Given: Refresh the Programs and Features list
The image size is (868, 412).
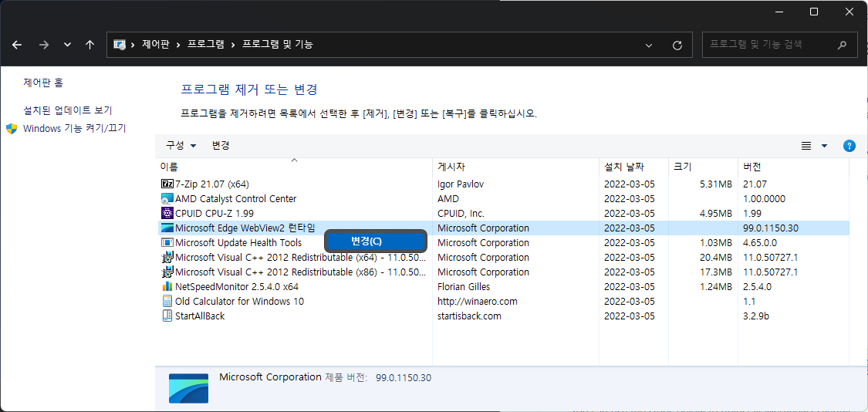Looking at the screenshot, I should coord(677,46).
